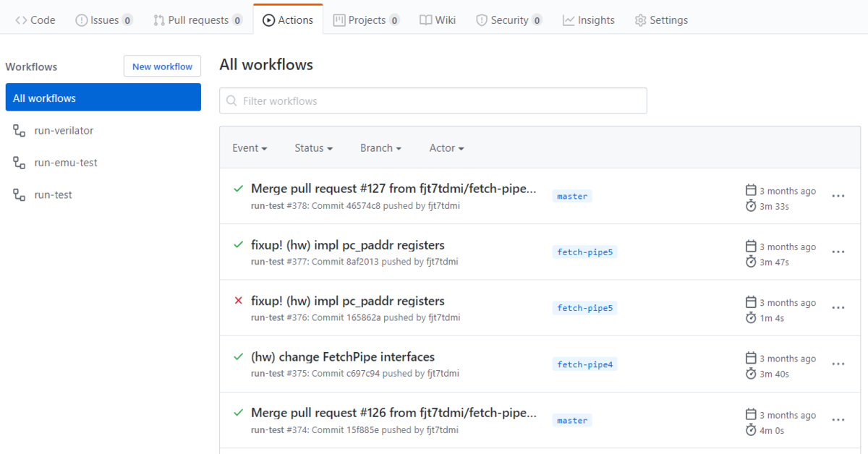Click the Actions play icon

(x=269, y=20)
